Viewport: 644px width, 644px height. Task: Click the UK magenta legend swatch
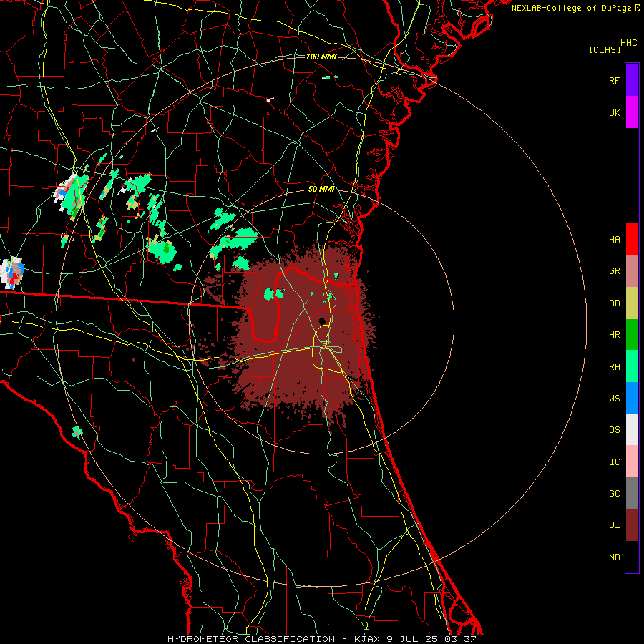coord(632,112)
